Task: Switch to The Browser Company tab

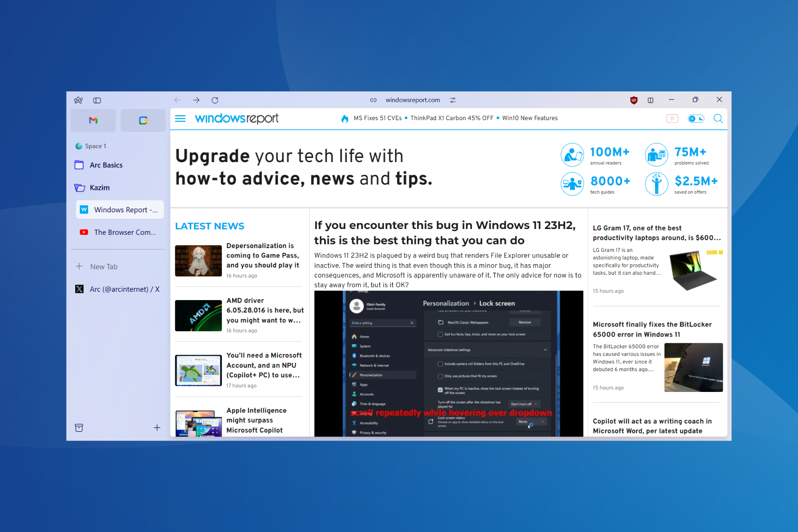Action: coord(120,232)
